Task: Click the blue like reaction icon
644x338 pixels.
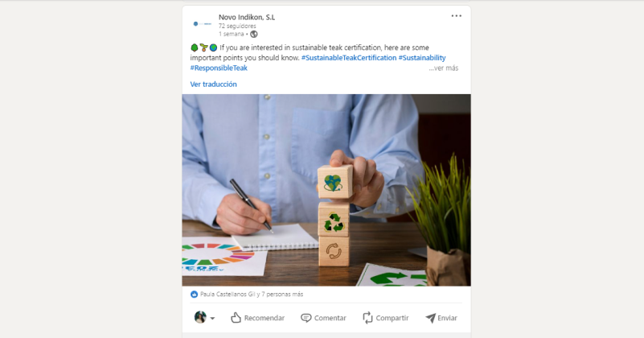Action: (x=194, y=295)
